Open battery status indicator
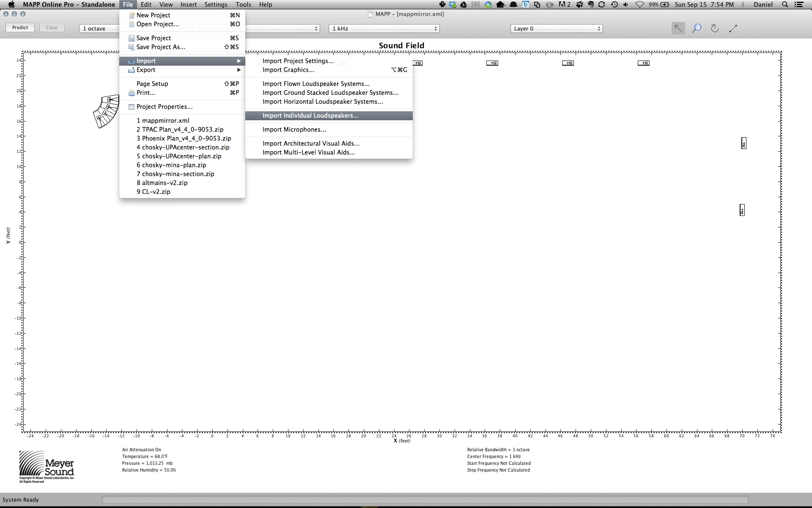 pos(659,5)
